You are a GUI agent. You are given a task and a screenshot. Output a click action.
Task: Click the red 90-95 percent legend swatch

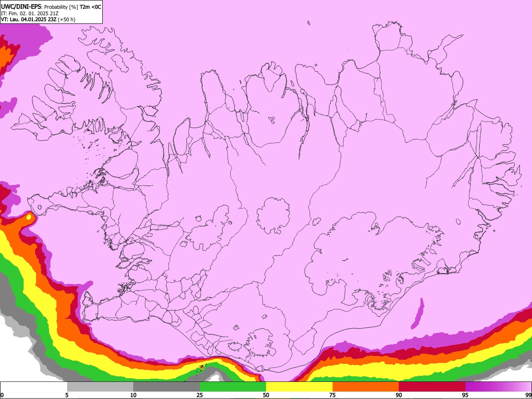[432, 387]
